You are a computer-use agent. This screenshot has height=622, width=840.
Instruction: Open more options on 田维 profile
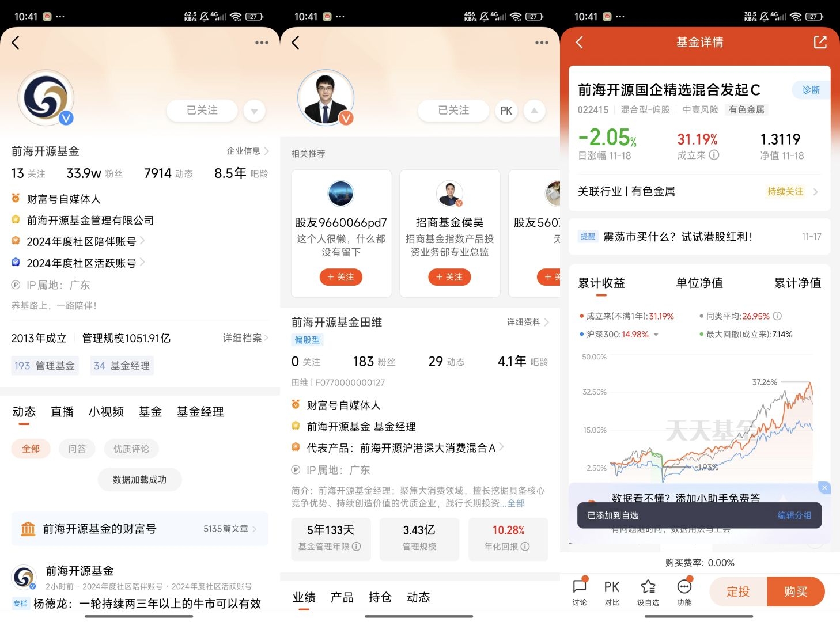point(542,43)
